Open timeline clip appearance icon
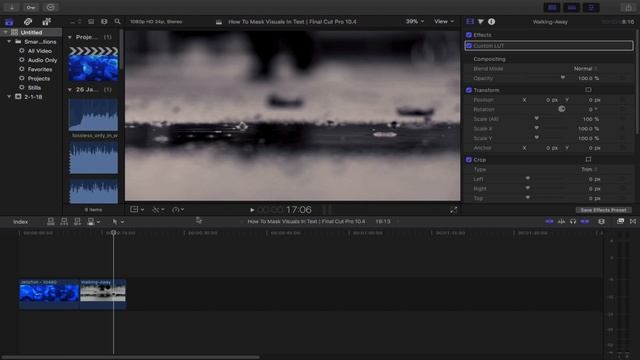Image resolution: width=640 pixels, height=360 pixels. (x=601, y=221)
